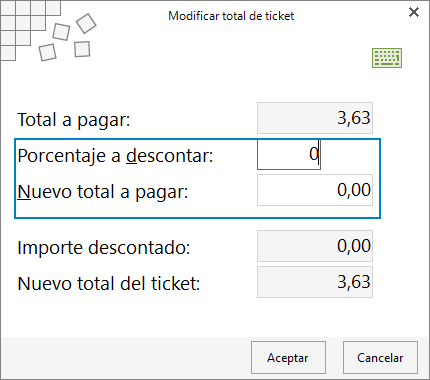Screen dimensions: 430x380
Task: Click the Importe descontado value box
Action: 315,246
